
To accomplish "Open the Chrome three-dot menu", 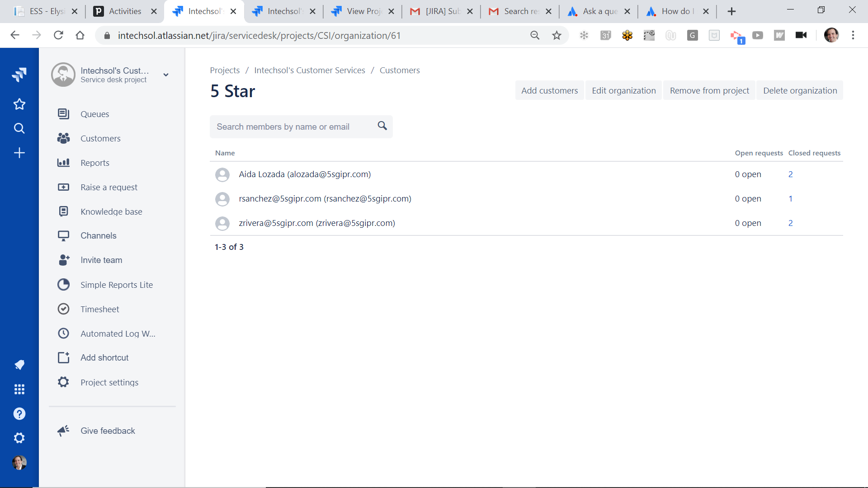I will pos(853,35).
